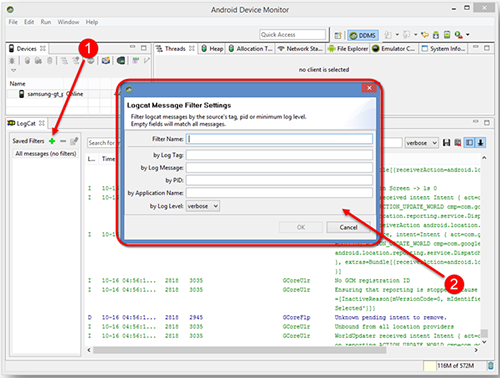This screenshot has height=378, width=500.
Task: Focus the by Log Message input field
Action: point(279,168)
